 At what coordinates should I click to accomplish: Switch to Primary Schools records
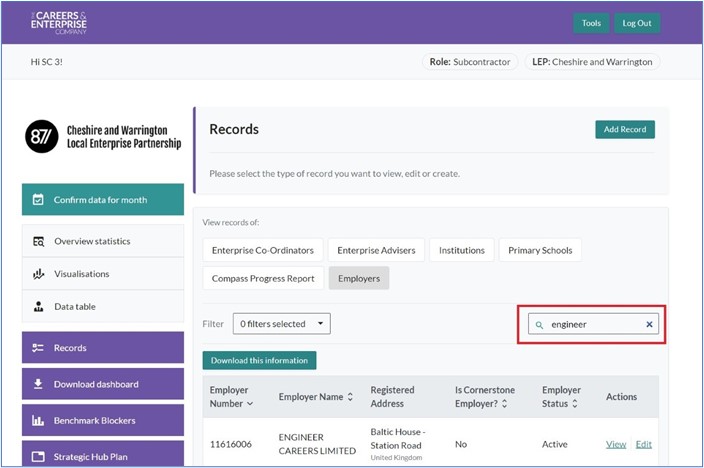coord(540,250)
